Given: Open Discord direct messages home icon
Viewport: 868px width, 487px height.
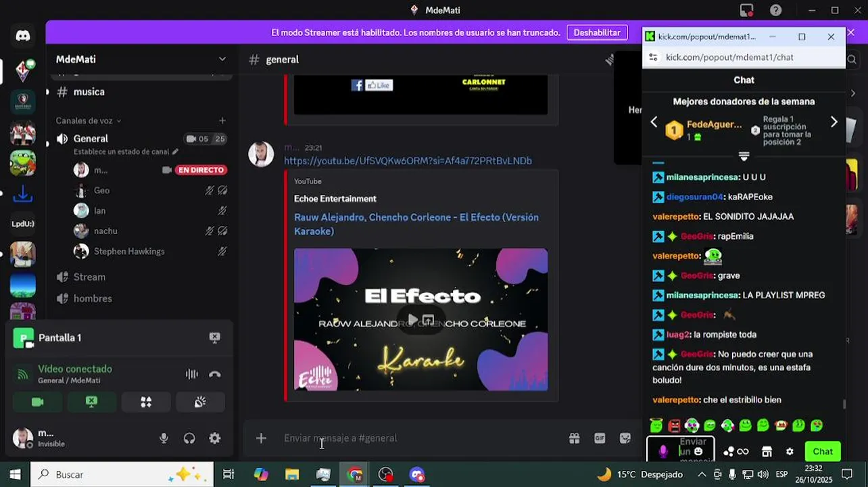Looking at the screenshot, I should [x=23, y=36].
